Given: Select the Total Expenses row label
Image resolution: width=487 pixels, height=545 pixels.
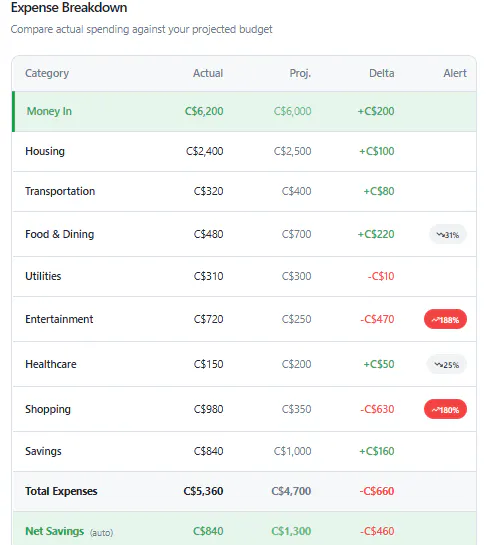Looking at the screenshot, I should tap(61, 491).
